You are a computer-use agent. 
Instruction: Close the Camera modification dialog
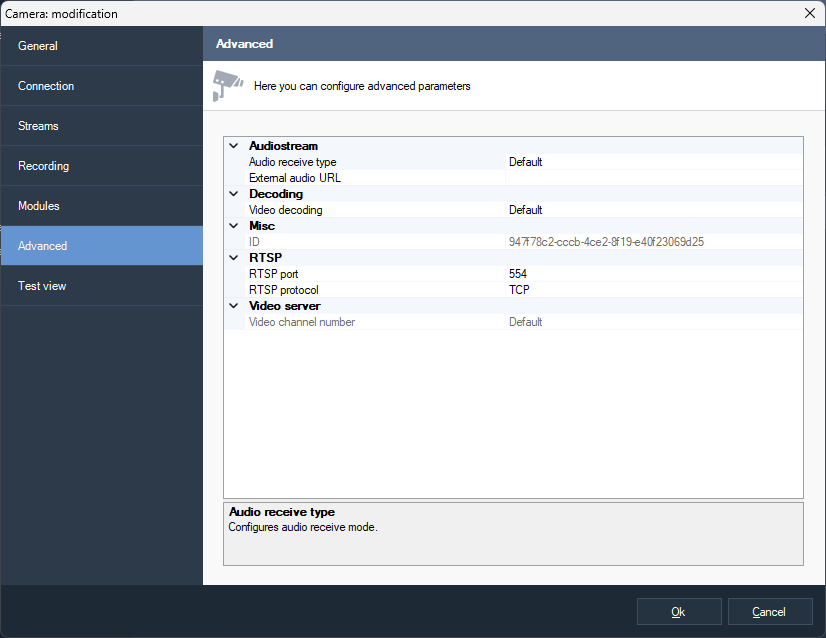[x=809, y=13]
